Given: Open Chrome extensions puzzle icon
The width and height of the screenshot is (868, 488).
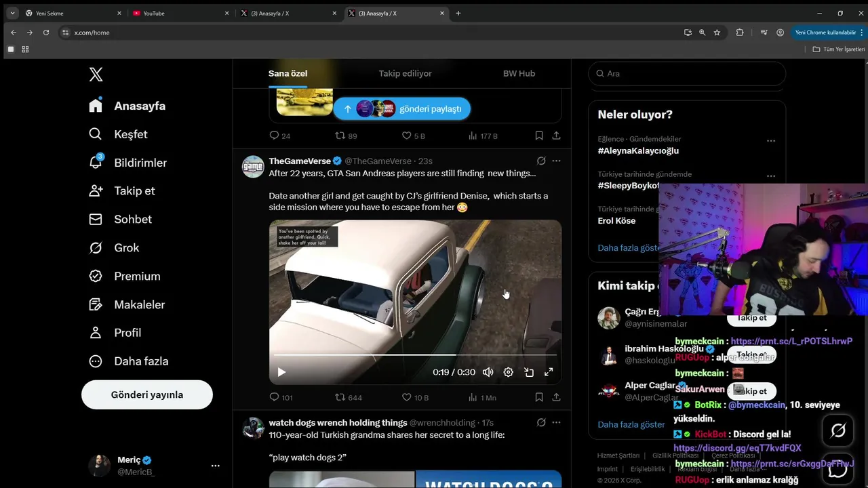Looking at the screenshot, I should coord(740,33).
